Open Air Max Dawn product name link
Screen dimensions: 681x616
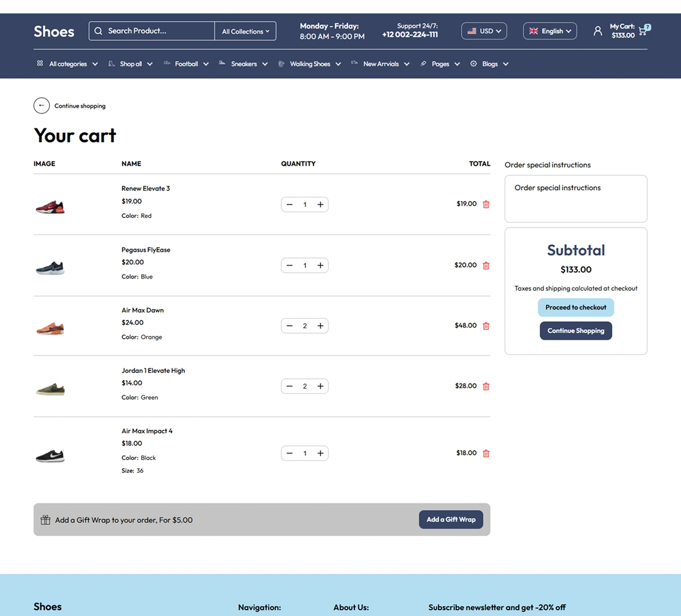(143, 310)
